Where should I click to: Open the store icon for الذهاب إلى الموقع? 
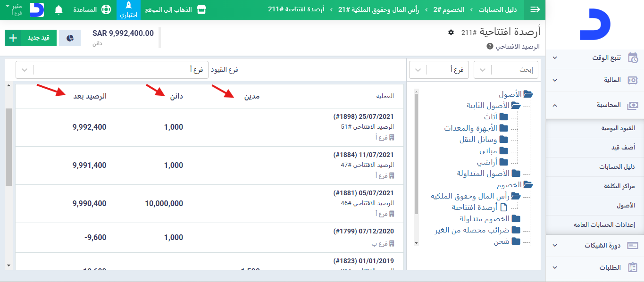click(x=201, y=9)
